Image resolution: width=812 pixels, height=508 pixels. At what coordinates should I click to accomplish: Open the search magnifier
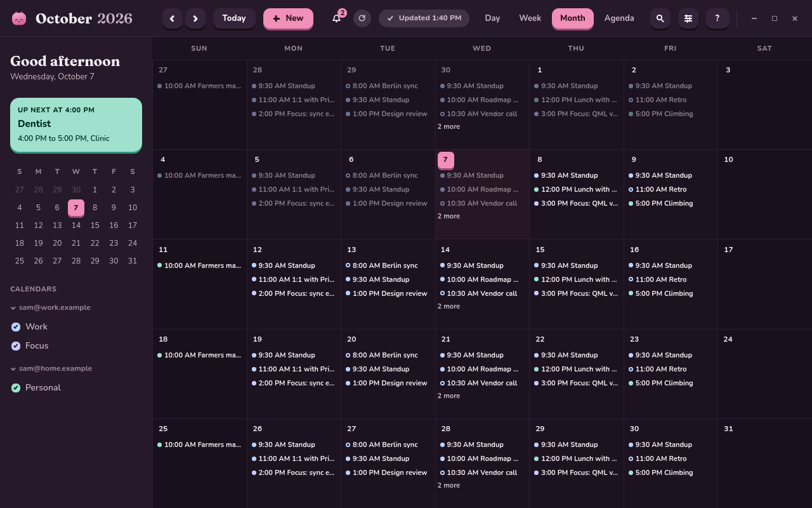(660, 18)
